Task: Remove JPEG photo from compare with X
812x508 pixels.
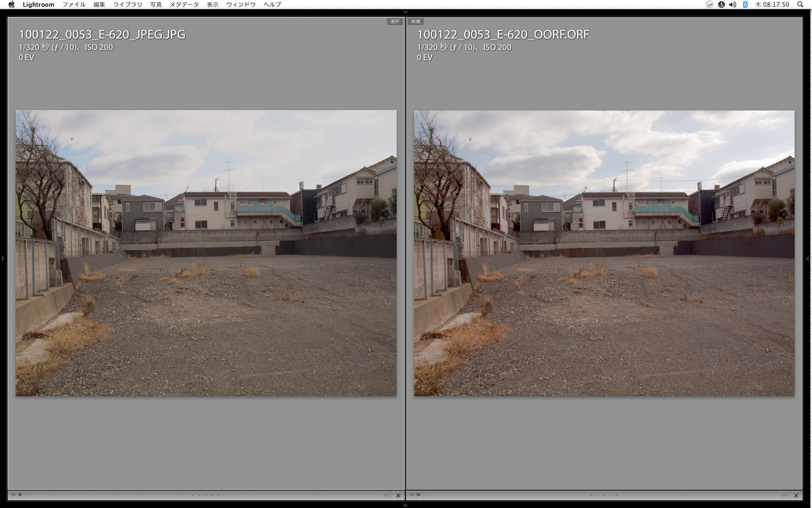Action: [x=398, y=495]
